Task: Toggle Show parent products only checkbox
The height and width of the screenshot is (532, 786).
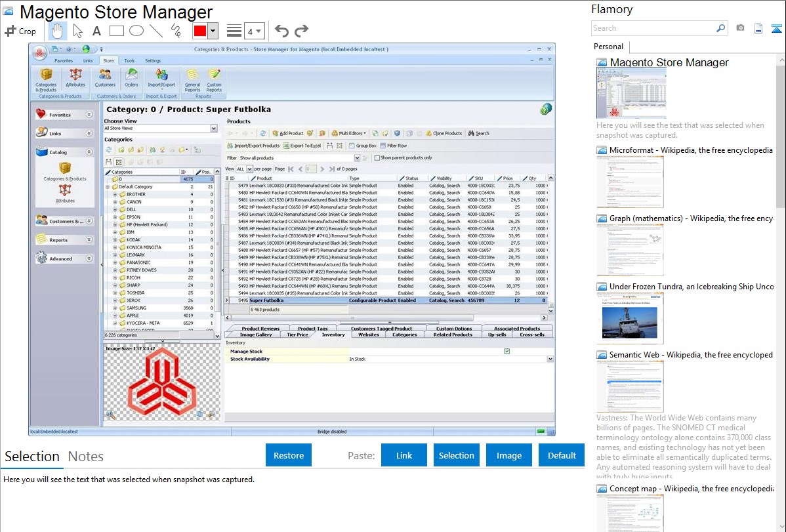Action: (377, 157)
